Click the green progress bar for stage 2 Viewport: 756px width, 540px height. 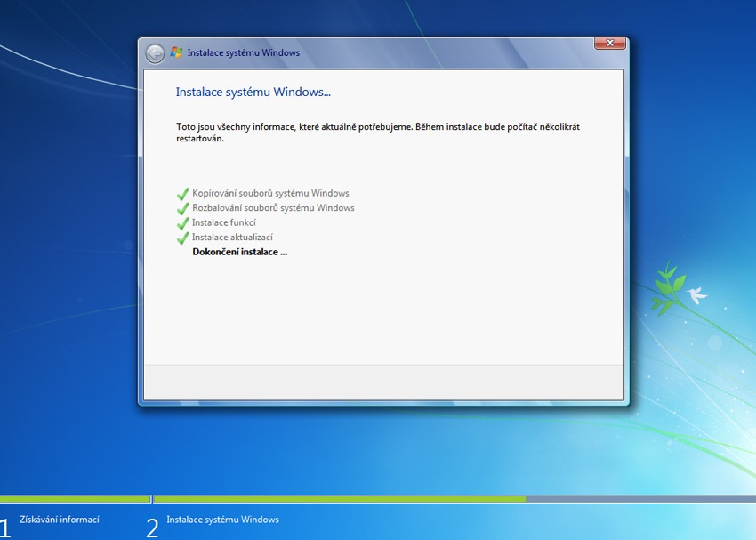click(x=340, y=499)
